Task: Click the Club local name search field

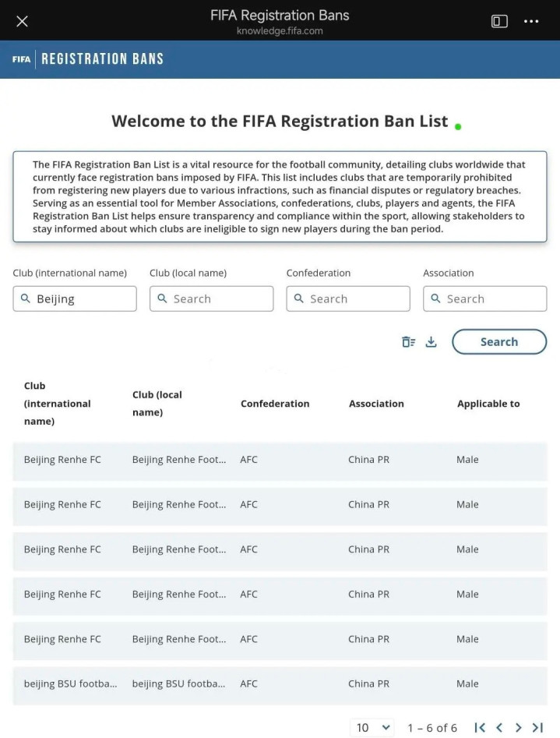Action: (211, 298)
